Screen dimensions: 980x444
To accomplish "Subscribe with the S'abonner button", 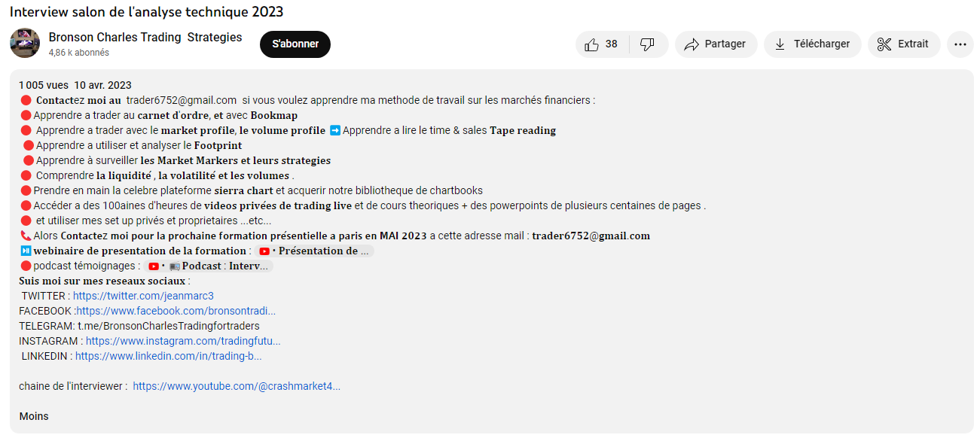I will (x=295, y=44).
